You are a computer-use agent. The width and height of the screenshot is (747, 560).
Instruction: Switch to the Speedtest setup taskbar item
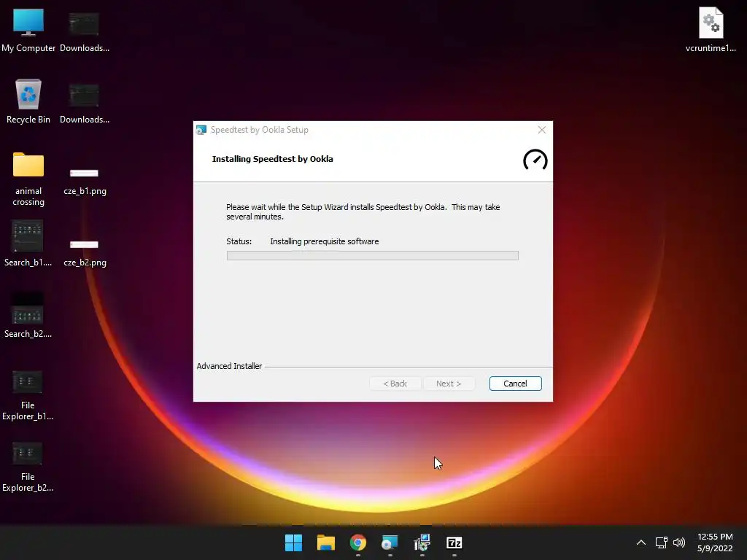point(390,542)
